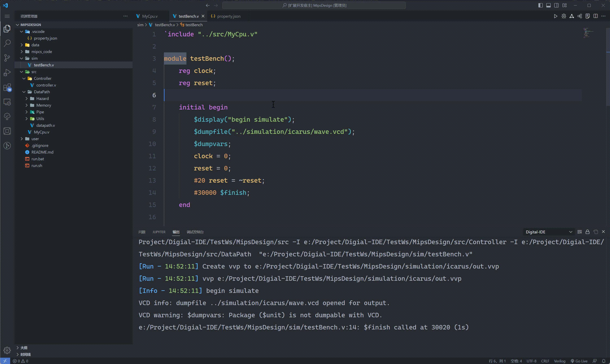
Task: Open the Search view in the activity bar
Action: [x=7, y=43]
